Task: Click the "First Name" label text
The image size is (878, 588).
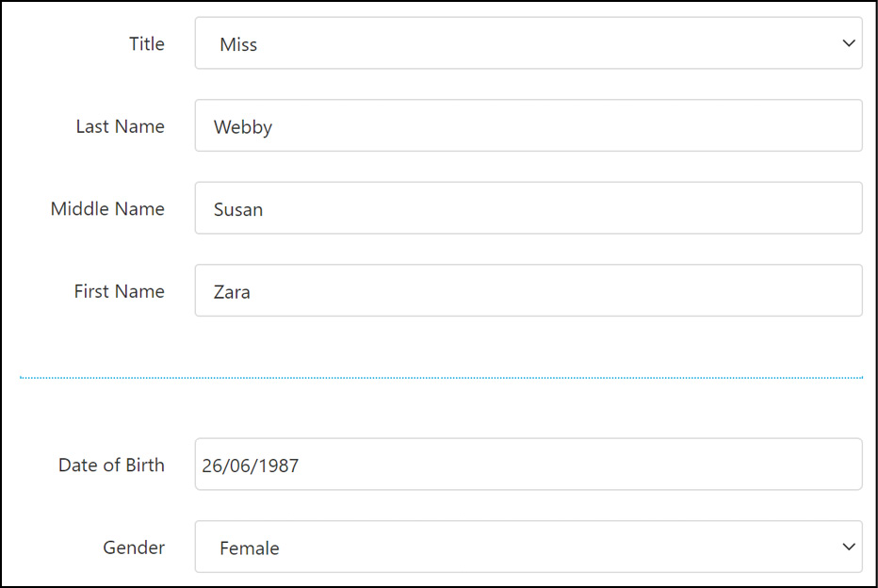Action: (x=119, y=291)
